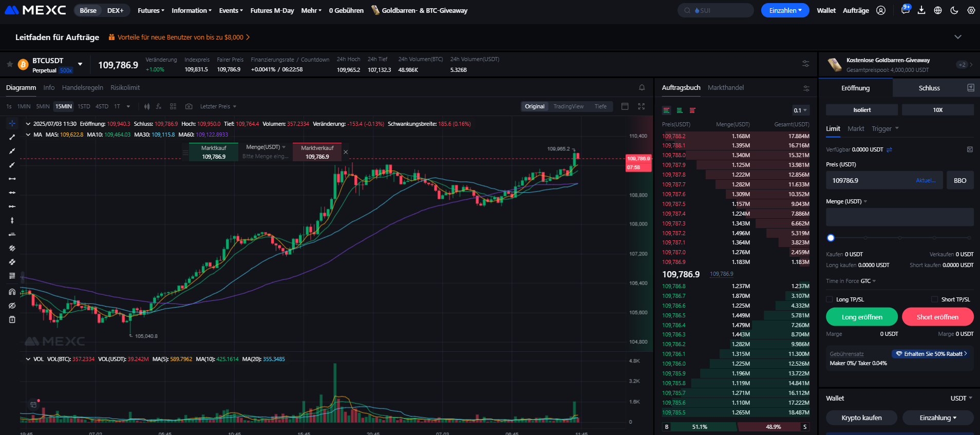This screenshot has height=435, width=980.
Task: Open the language globe selector
Action: tap(938, 10)
